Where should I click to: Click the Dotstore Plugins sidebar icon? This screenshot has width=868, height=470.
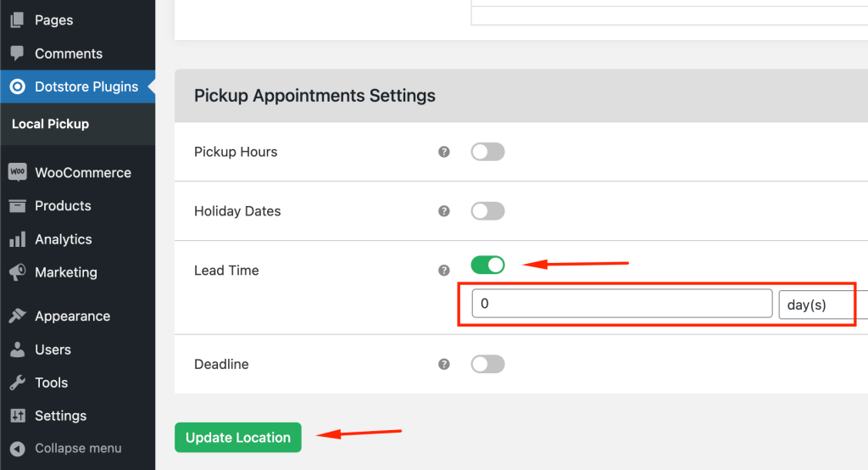coord(17,87)
